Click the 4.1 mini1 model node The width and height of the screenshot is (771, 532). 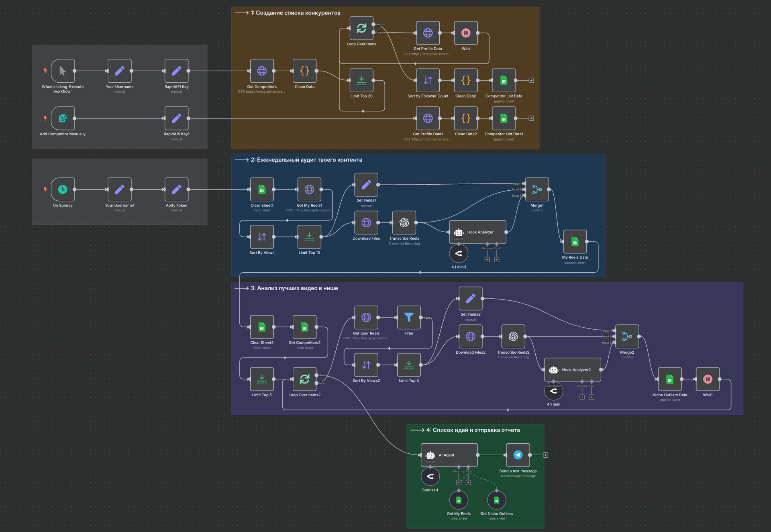click(x=459, y=253)
